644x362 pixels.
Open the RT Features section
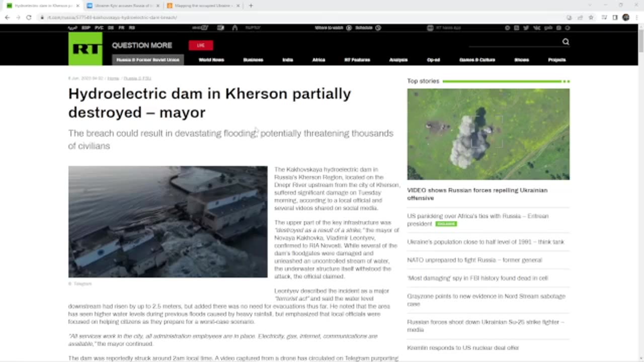click(357, 60)
